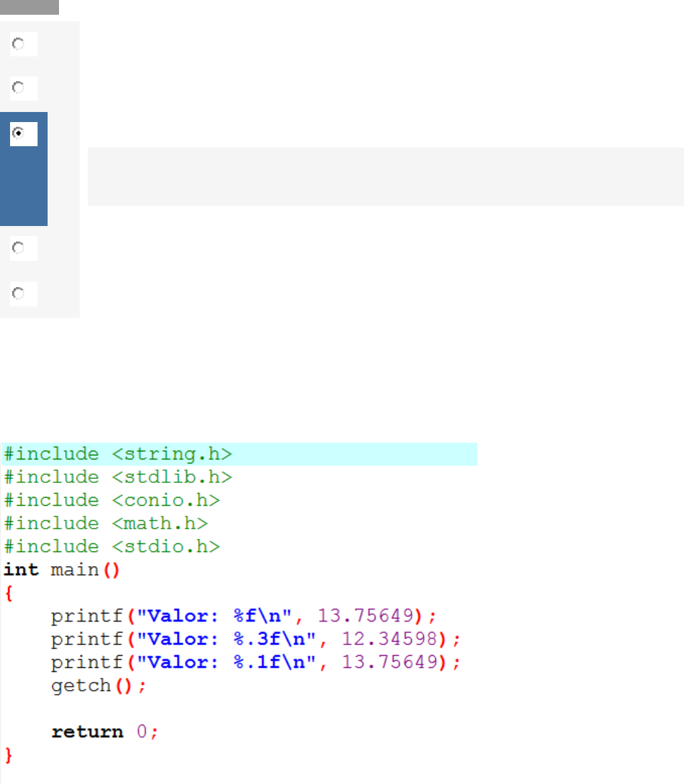The image size is (684, 784).
Task: Click the highlighted #include <string.h> line
Action: (118, 454)
